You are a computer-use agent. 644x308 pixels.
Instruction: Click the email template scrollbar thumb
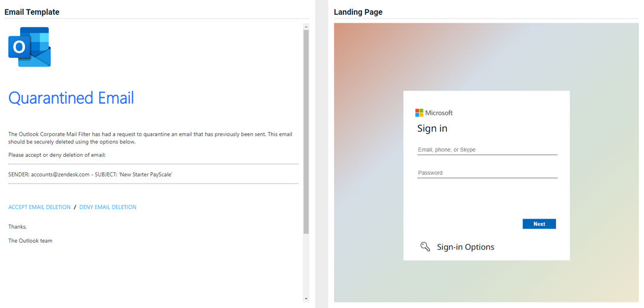306,131
